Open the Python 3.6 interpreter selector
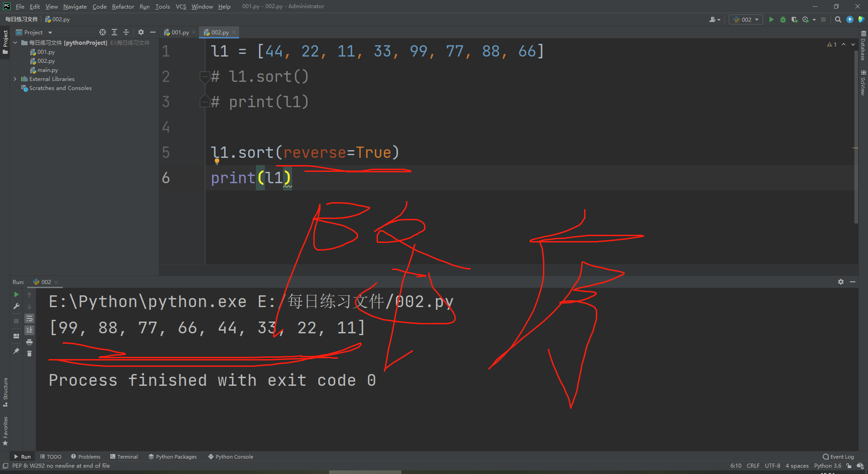868x474 pixels. click(x=828, y=466)
